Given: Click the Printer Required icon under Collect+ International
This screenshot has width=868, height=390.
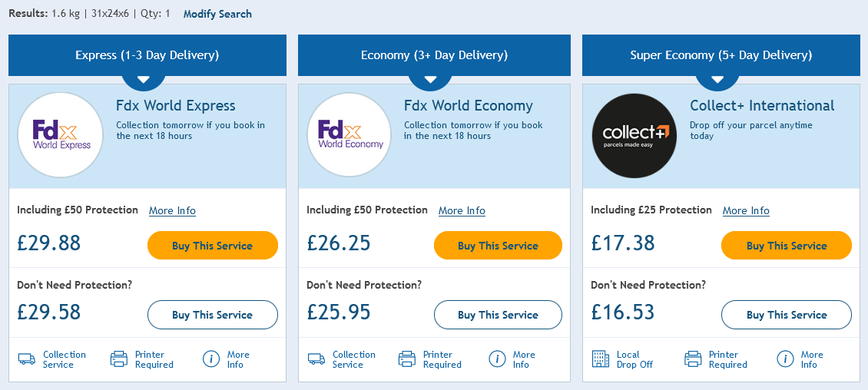Looking at the screenshot, I should point(693,359).
